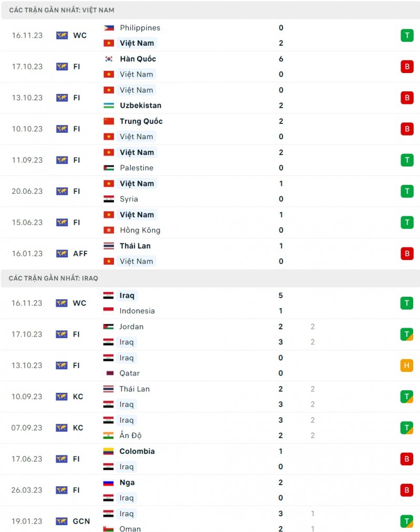Open the Ấn Độ team link

point(131,435)
